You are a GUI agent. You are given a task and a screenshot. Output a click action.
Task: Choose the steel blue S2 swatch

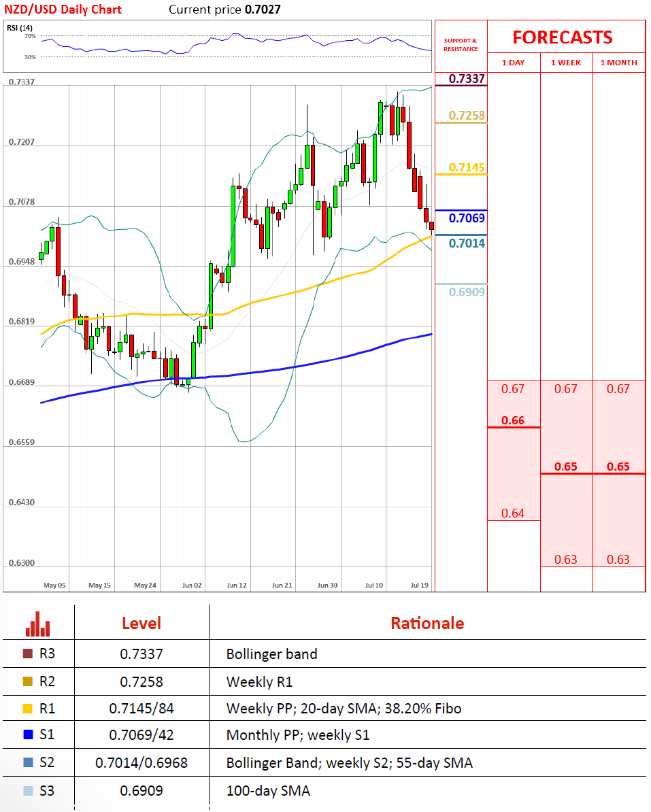[27, 763]
